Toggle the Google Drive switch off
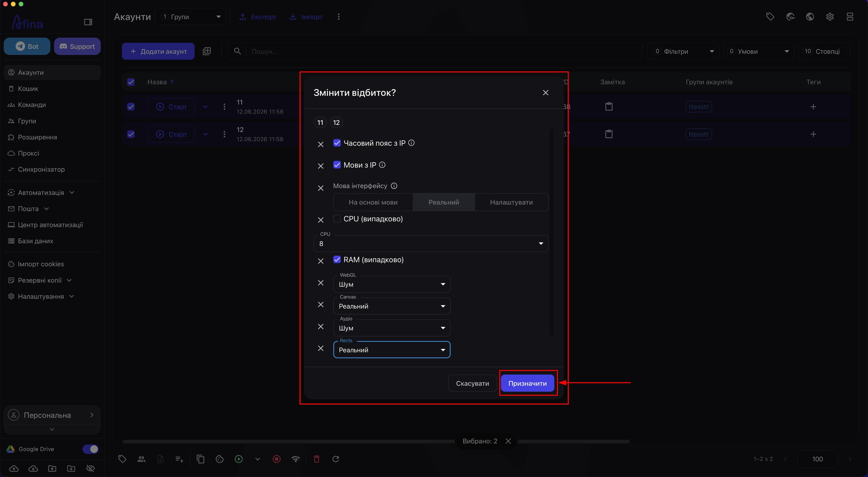This screenshot has width=868, height=477. click(90, 449)
